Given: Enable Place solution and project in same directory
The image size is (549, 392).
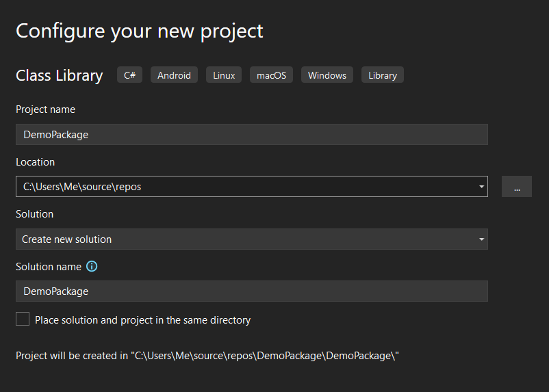Looking at the screenshot, I should coord(23,319).
